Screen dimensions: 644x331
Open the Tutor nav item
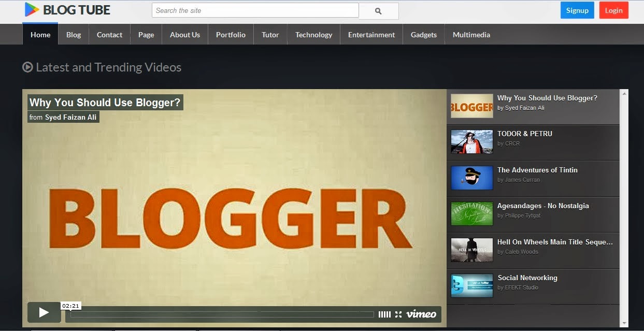pos(270,35)
